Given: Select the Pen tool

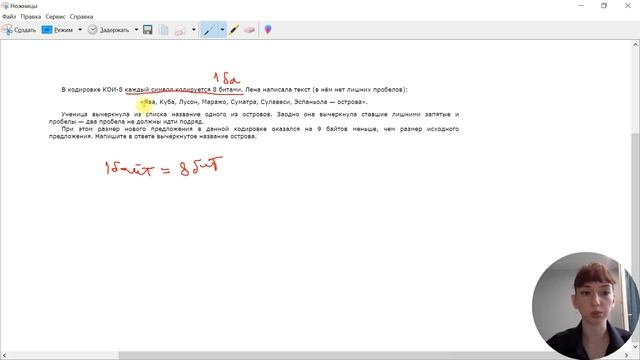Looking at the screenshot, I should pyautogui.click(x=209, y=30).
